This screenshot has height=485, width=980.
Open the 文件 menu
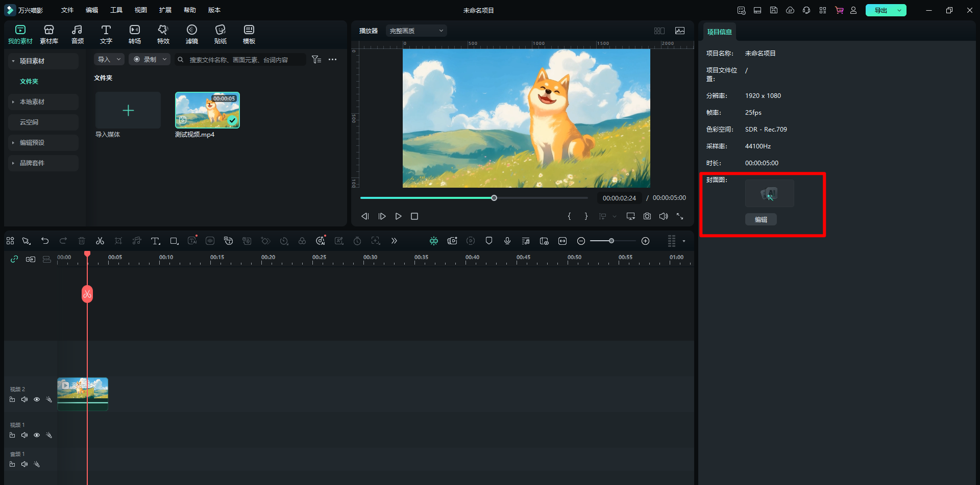pyautogui.click(x=67, y=10)
